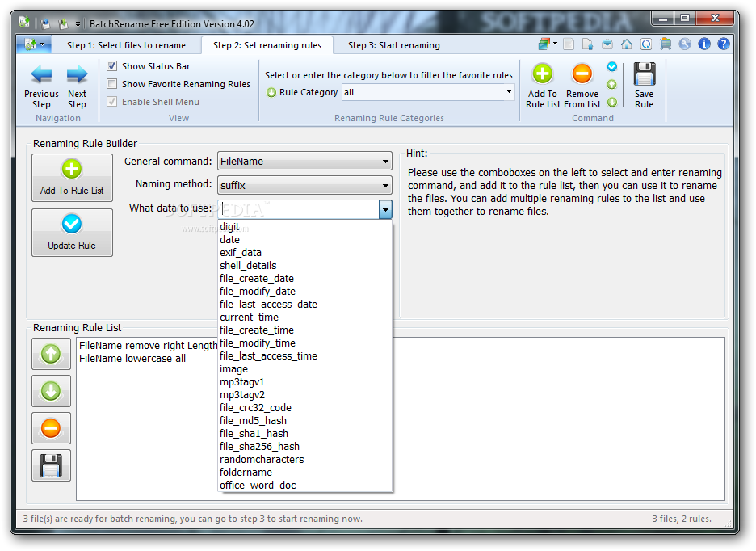Select file_sha256_hash from data list

coord(305,446)
